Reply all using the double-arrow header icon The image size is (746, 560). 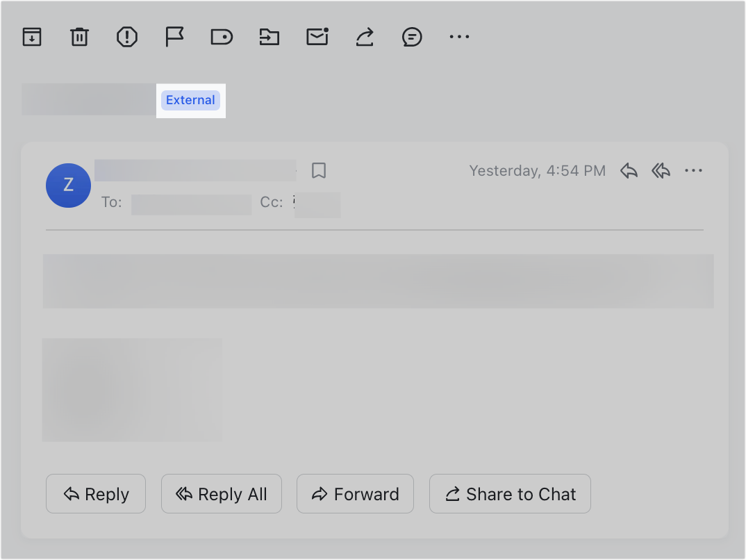(660, 170)
